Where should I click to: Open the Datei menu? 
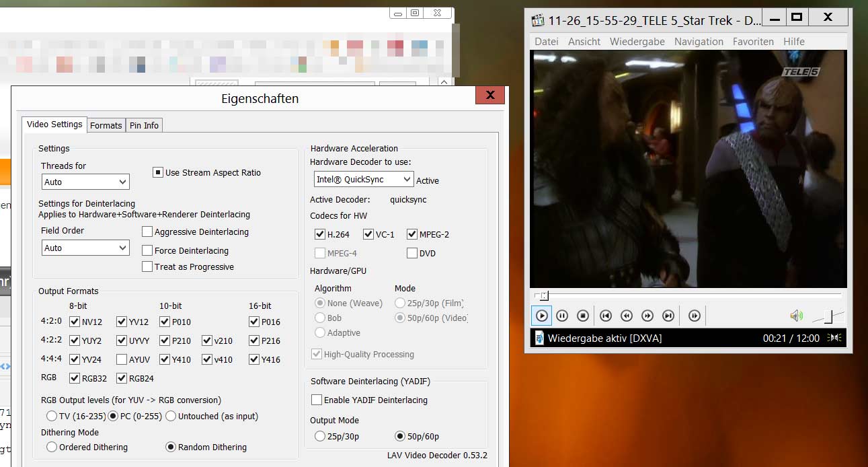coord(547,41)
